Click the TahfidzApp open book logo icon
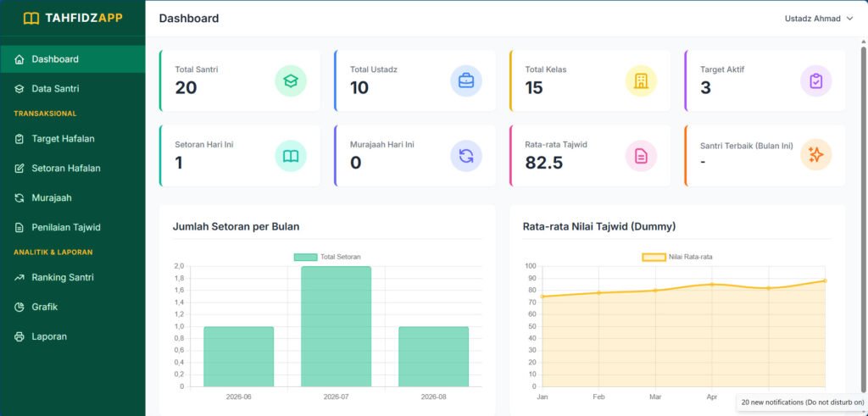 point(31,19)
